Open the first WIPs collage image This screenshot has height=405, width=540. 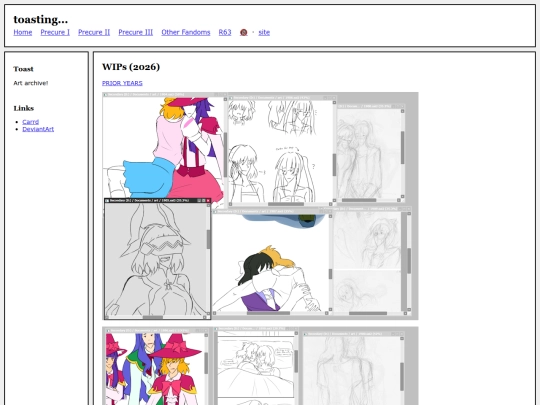[260, 206]
